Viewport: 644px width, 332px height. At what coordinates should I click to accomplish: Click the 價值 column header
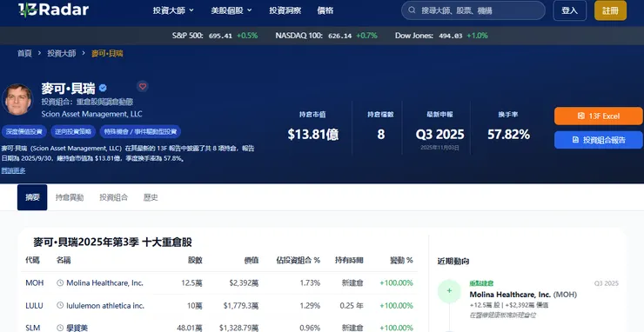click(252, 260)
